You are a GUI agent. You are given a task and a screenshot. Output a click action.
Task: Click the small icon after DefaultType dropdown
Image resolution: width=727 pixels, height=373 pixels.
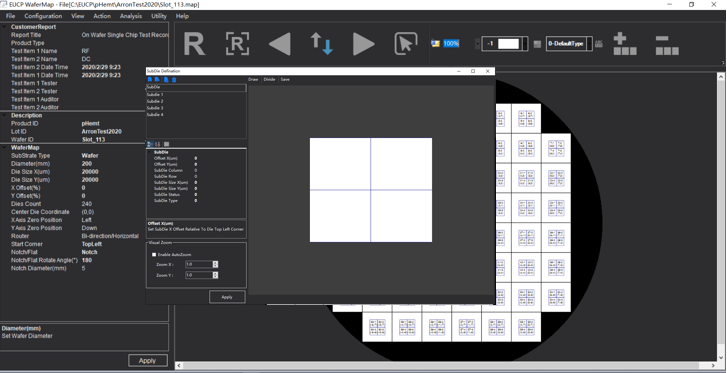(x=599, y=44)
